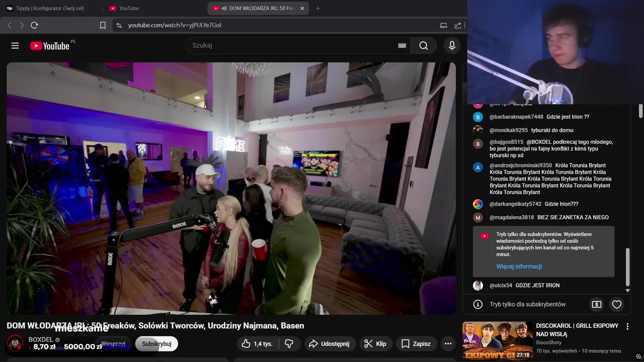Click the video title DOM WŁODARZA IRL
The image size is (644, 362).
coord(155,326)
